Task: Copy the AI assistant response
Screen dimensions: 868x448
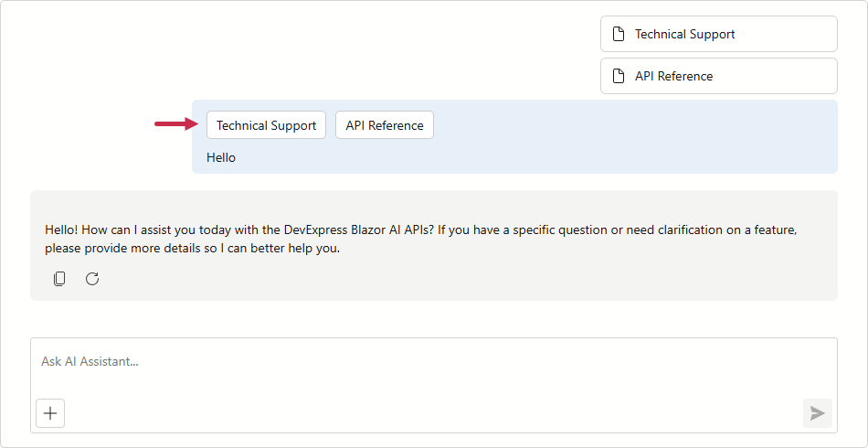Action: click(59, 279)
